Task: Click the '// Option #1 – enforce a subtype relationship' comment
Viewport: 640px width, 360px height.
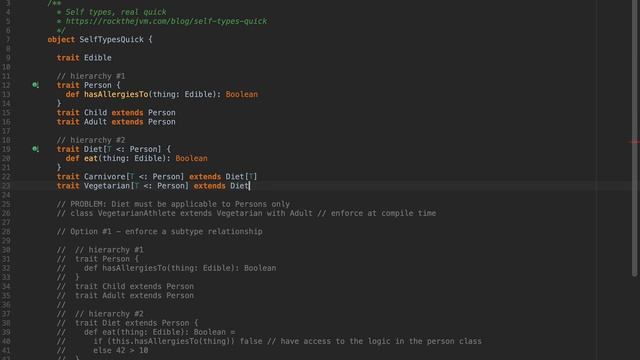Action: tap(160, 232)
